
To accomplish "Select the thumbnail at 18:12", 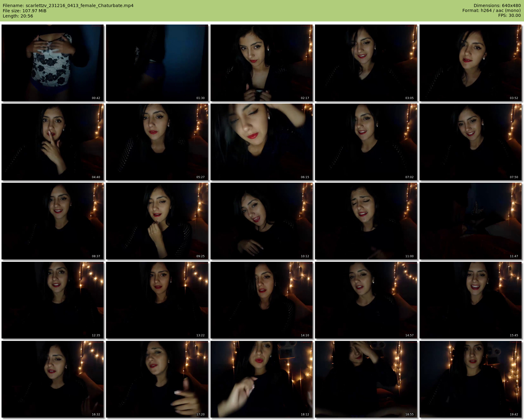I will coord(261,379).
